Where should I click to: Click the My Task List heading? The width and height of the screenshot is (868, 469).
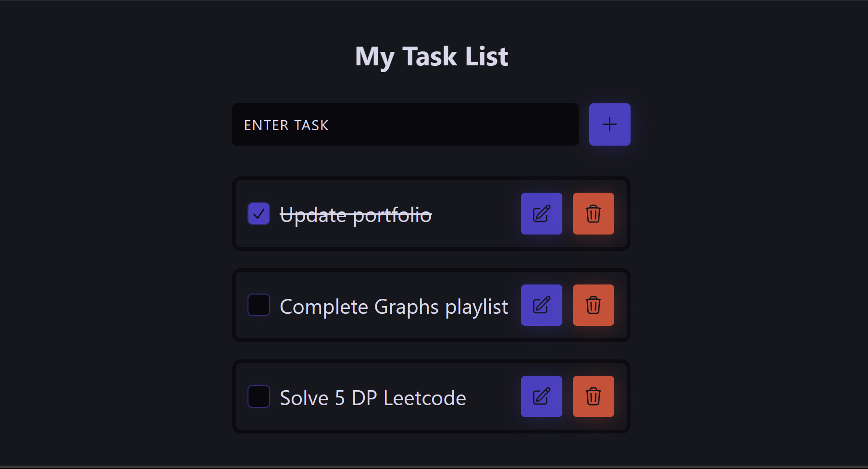point(431,57)
